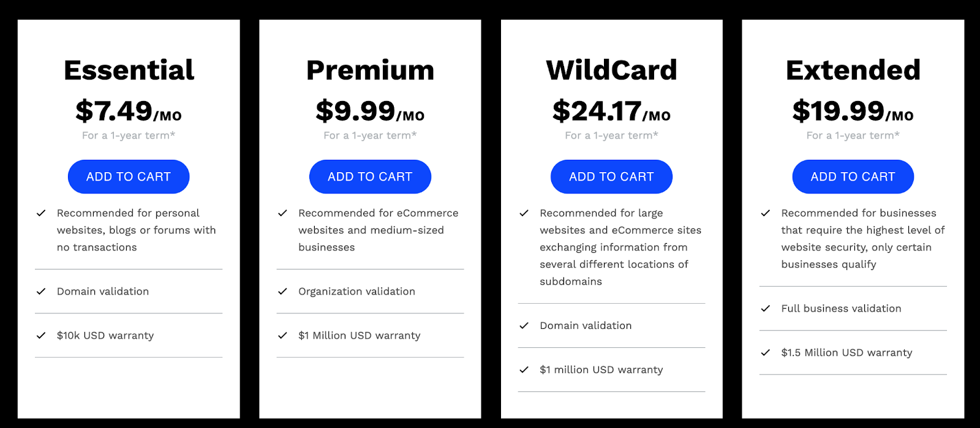Add Premium plan to cart
980x428 pixels.
[370, 177]
